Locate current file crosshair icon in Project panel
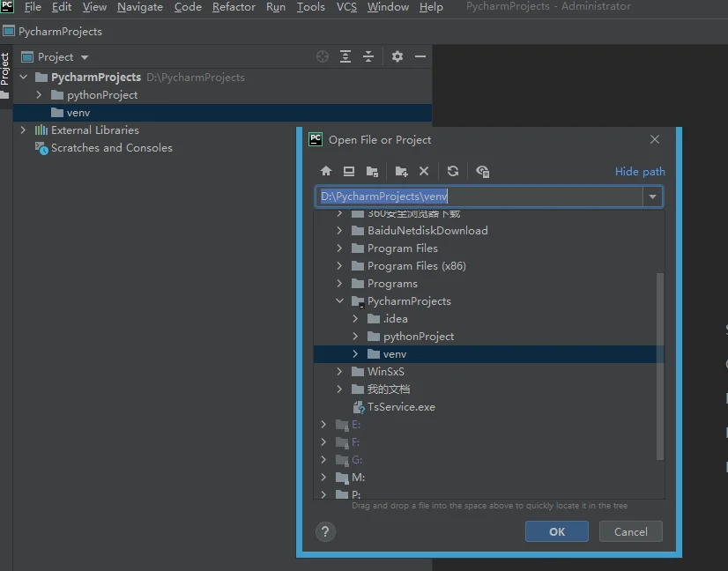728x571 pixels. (x=323, y=56)
